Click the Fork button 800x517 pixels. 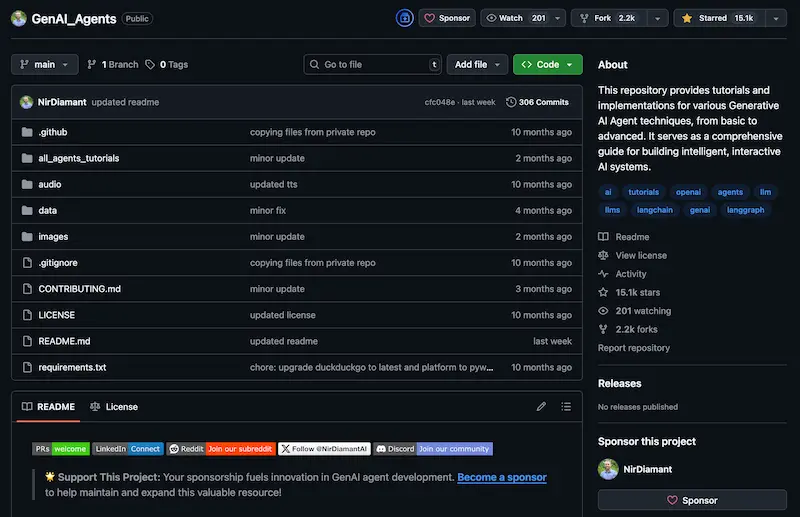click(609, 18)
